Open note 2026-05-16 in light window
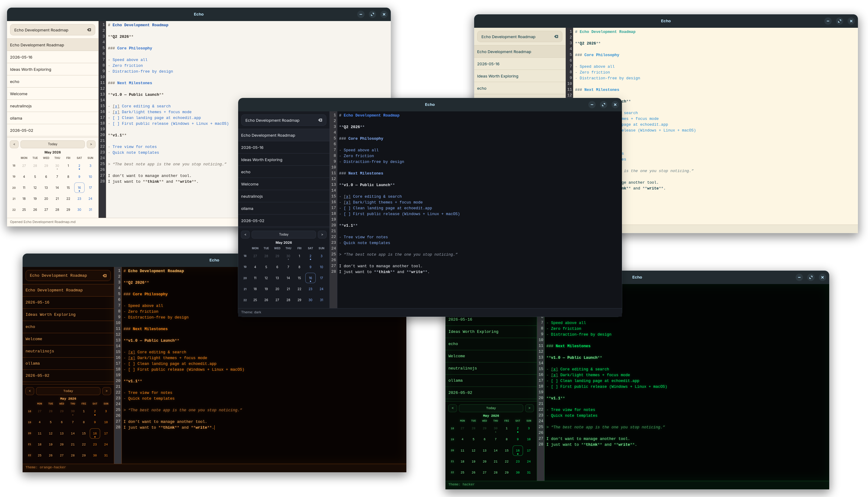The width and height of the screenshot is (868, 497). [53, 57]
